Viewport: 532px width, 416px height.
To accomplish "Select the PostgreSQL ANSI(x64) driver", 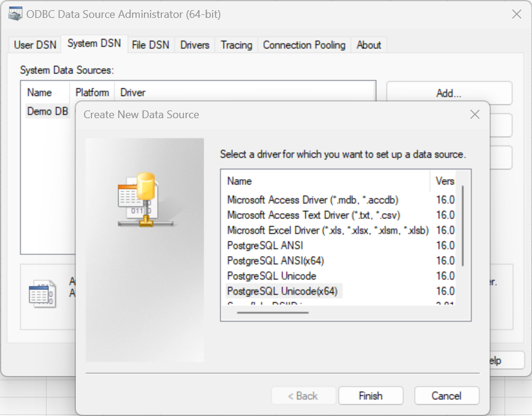I will [276, 261].
